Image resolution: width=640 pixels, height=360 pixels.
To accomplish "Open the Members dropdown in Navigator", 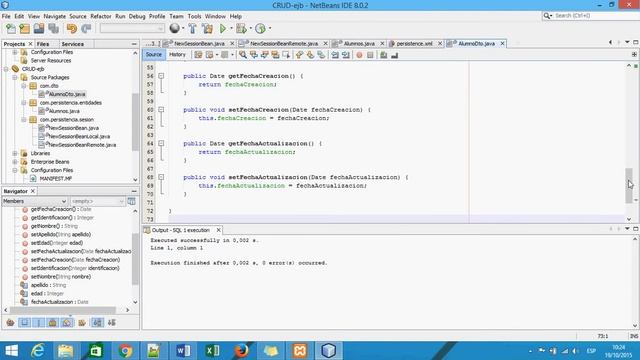I will click(34, 201).
